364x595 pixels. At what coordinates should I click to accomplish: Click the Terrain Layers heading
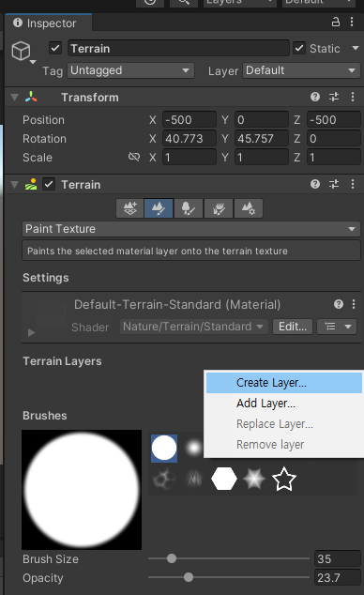62,361
